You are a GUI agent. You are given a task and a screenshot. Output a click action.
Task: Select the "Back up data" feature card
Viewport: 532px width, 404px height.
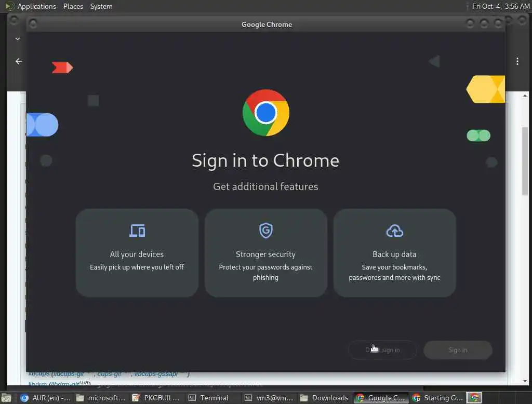tap(394, 253)
